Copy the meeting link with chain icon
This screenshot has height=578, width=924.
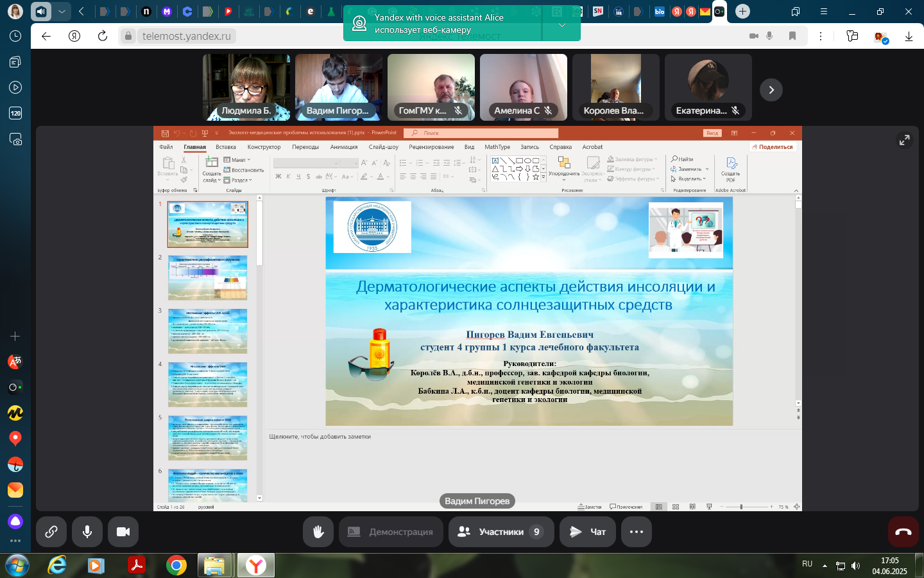51,532
